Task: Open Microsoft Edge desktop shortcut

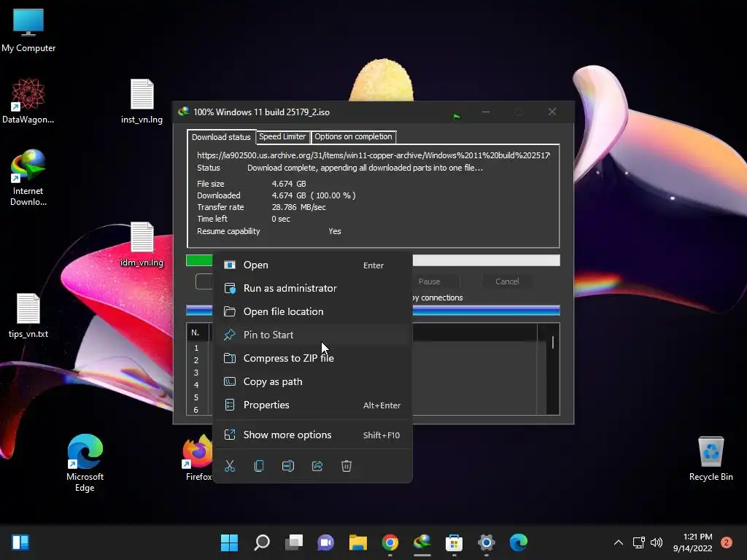Action: coord(85,463)
